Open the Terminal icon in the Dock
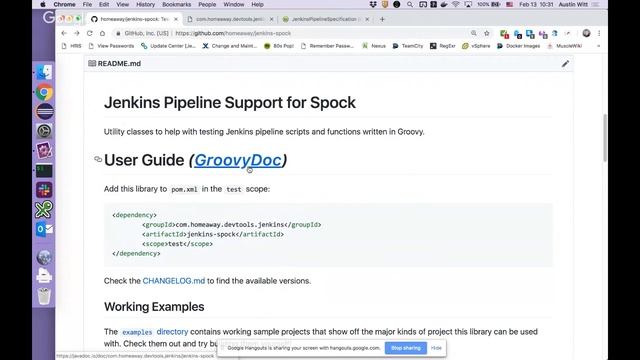The width and height of the screenshot is (640, 360). pyautogui.click(x=44, y=170)
